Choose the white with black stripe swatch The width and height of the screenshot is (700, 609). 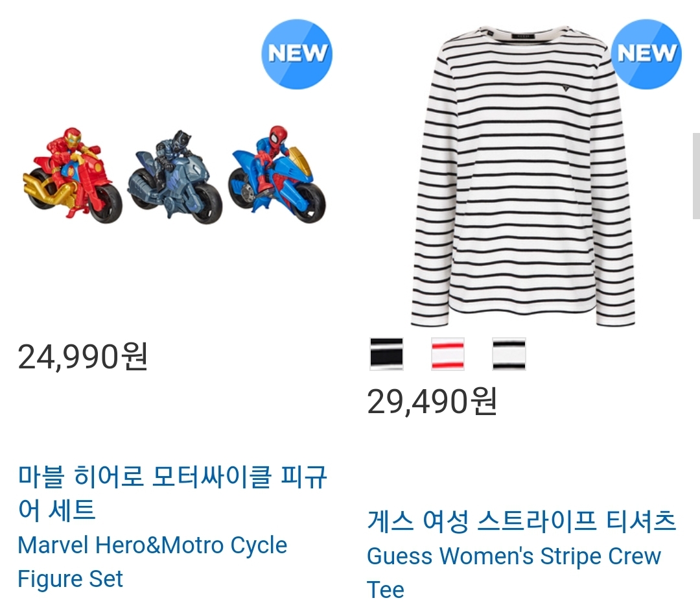coord(509,354)
